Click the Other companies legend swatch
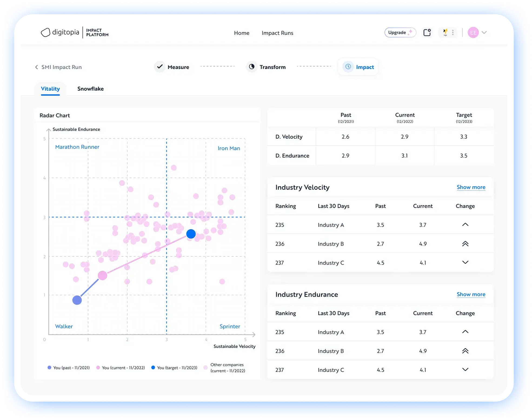Viewport: 532px width, 420px height. click(x=205, y=368)
